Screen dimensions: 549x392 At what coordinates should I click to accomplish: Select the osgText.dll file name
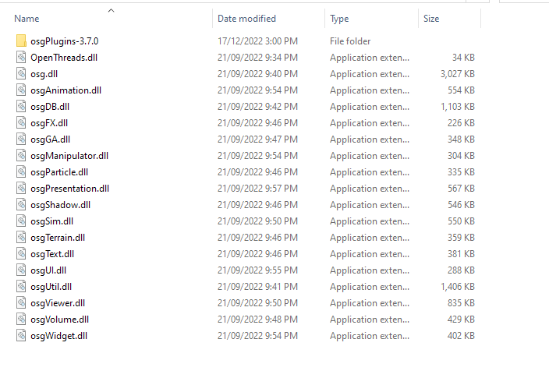coord(52,254)
